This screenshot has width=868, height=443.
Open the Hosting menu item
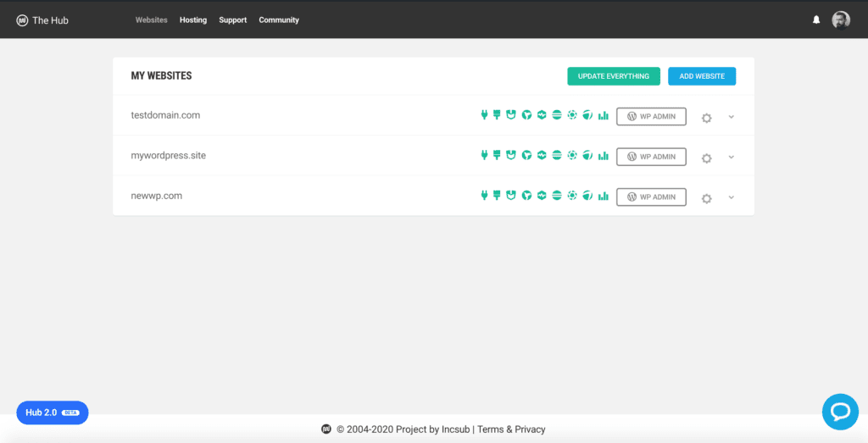click(x=193, y=20)
